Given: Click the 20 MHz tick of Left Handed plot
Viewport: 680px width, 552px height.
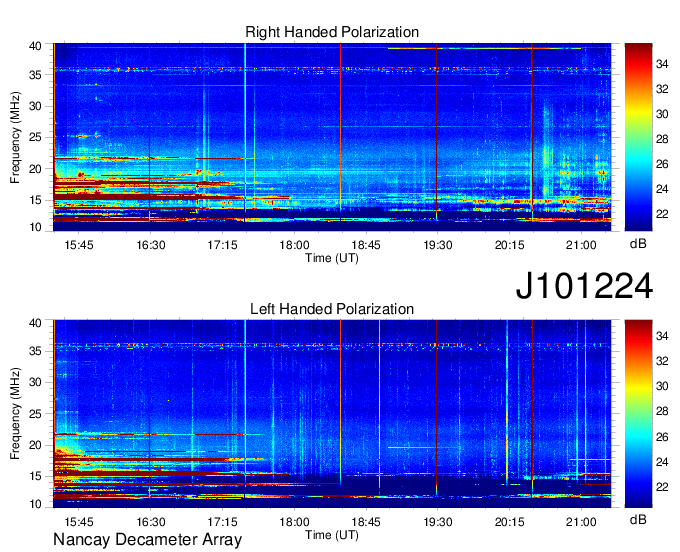Looking at the screenshot, I should coord(36,445).
